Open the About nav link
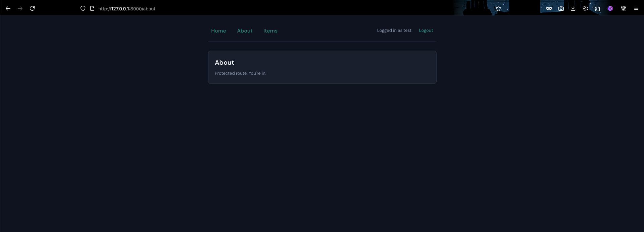The height and width of the screenshot is (232, 644). pyautogui.click(x=245, y=31)
